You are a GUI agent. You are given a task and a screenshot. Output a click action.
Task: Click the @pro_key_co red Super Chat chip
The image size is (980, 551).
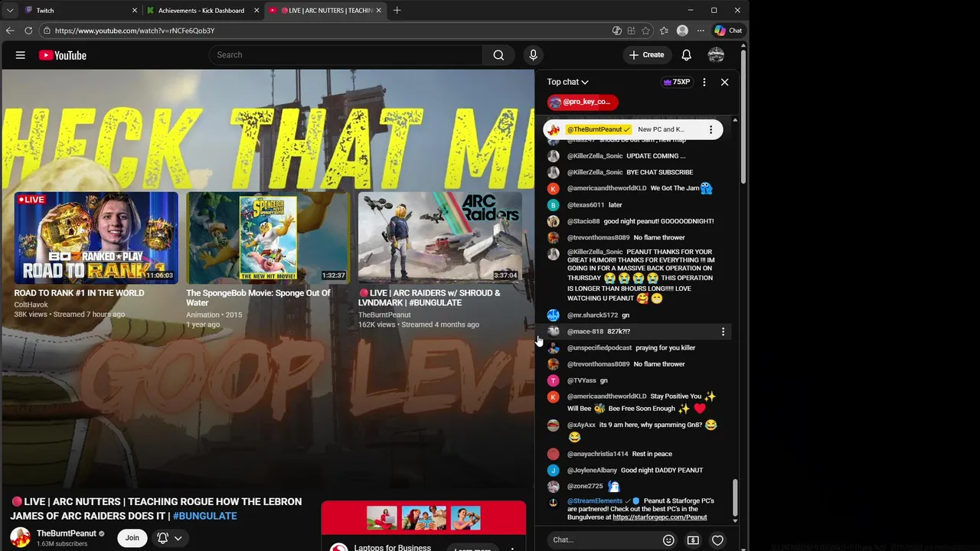583,102
